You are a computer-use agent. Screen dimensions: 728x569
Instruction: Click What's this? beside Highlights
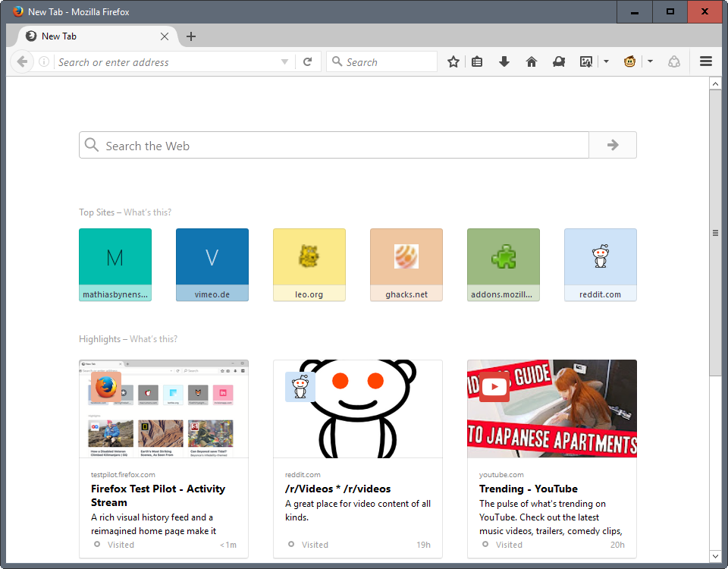(153, 339)
